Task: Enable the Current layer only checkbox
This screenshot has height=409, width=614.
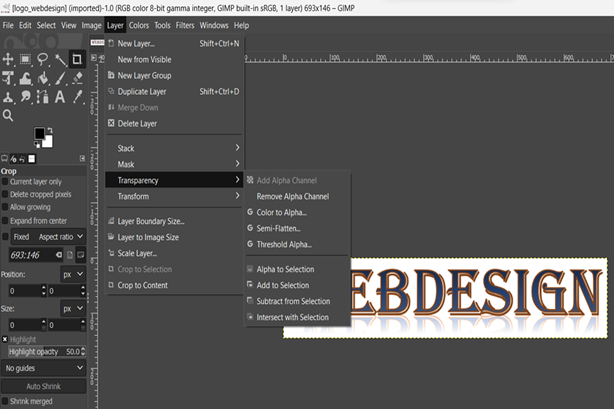Action: [6, 182]
